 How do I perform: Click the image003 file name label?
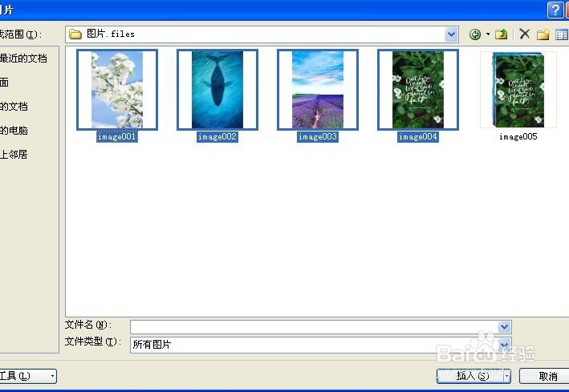pyautogui.click(x=318, y=137)
